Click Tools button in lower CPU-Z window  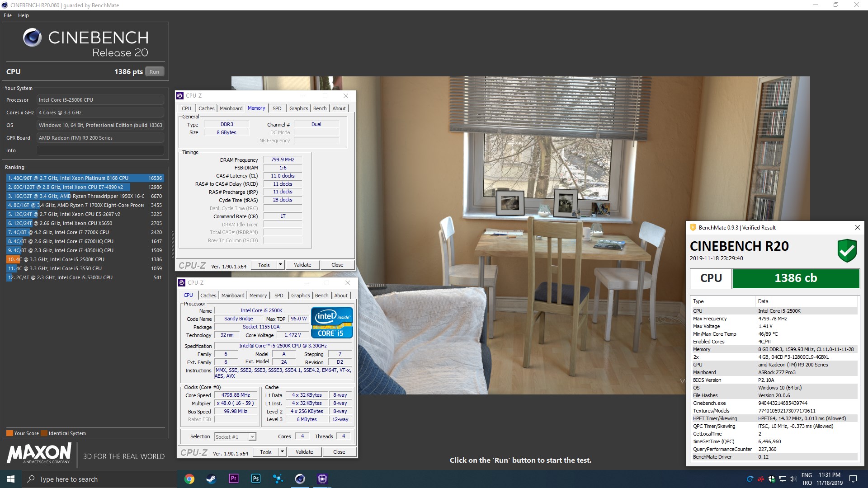pos(266,452)
